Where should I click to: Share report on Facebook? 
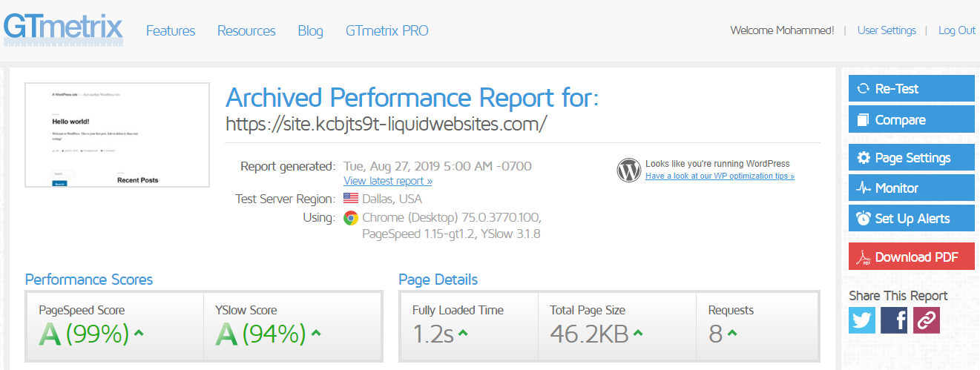(894, 320)
